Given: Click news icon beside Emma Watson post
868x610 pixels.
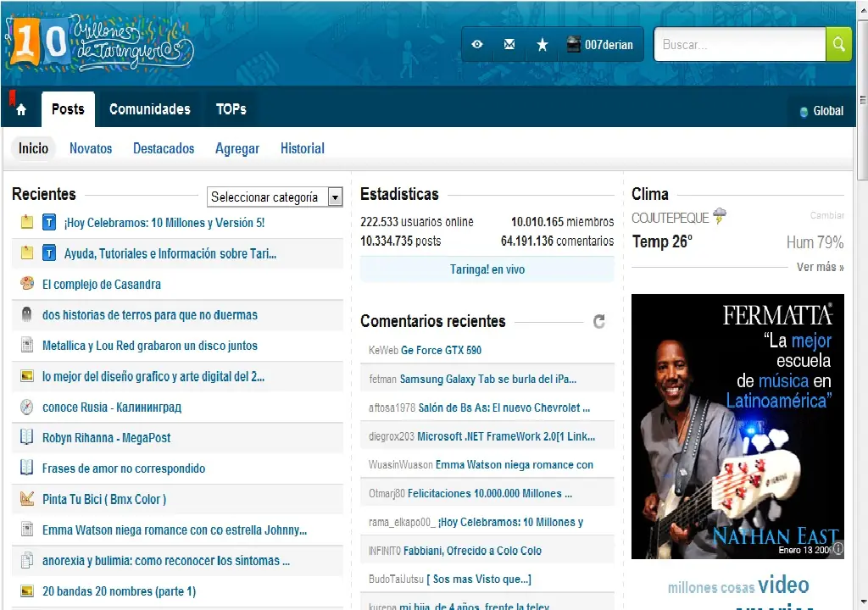Looking at the screenshot, I should pyautogui.click(x=26, y=530).
